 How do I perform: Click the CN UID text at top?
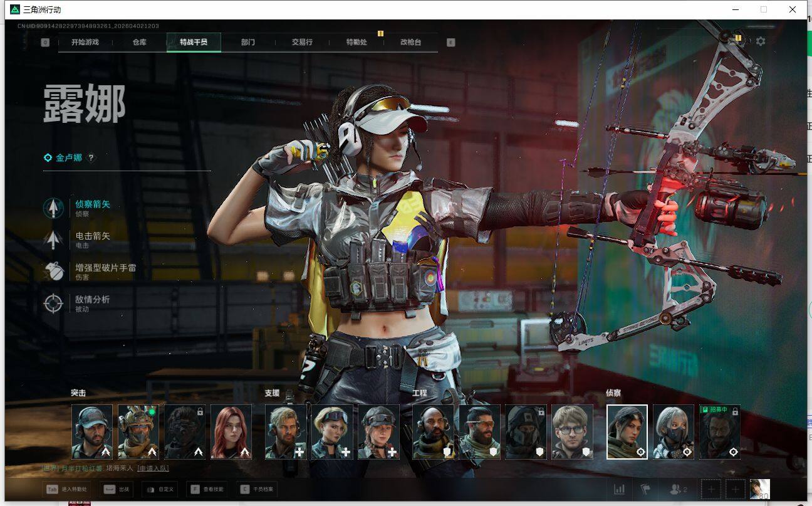88,26
